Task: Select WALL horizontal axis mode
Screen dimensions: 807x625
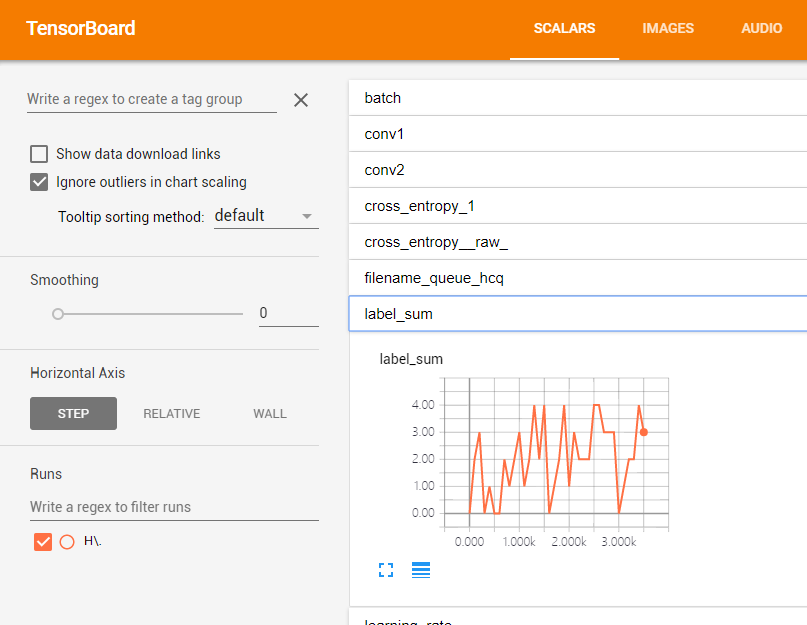Action: [270, 413]
